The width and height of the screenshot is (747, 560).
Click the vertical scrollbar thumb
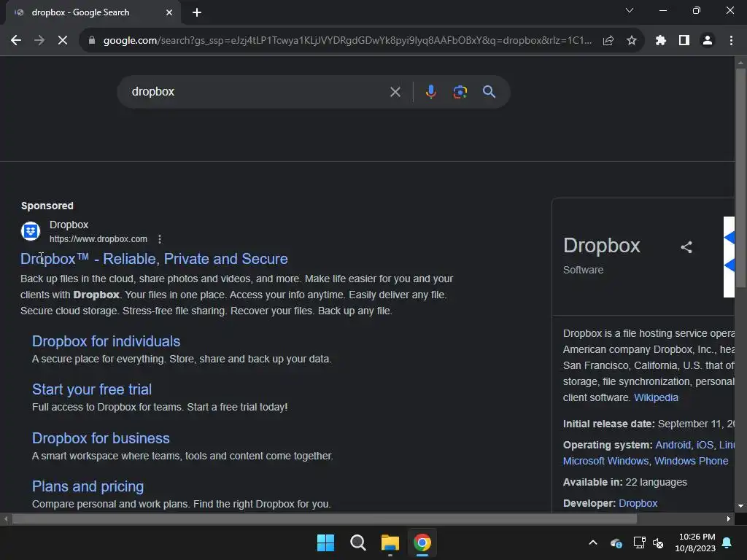pyautogui.click(x=740, y=178)
